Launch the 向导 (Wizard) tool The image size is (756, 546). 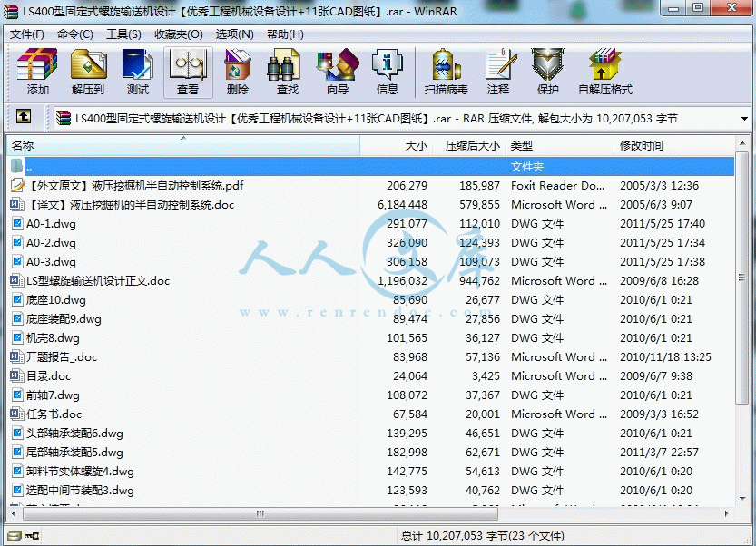coord(338,72)
